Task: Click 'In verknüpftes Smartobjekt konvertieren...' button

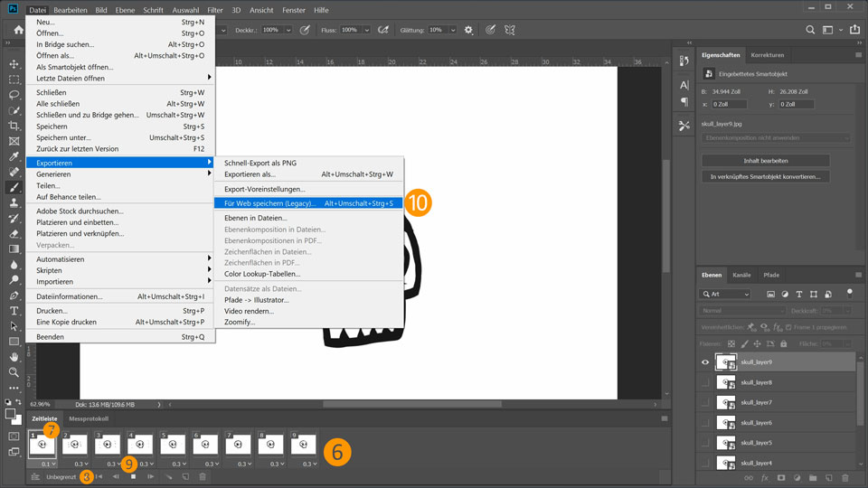Action: coord(765,177)
